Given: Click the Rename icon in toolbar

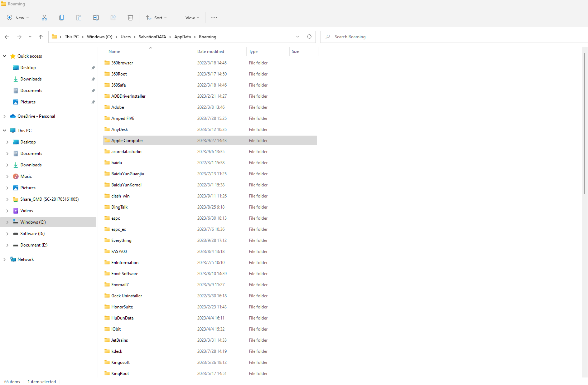Looking at the screenshot, I should (x=96, y=18).
